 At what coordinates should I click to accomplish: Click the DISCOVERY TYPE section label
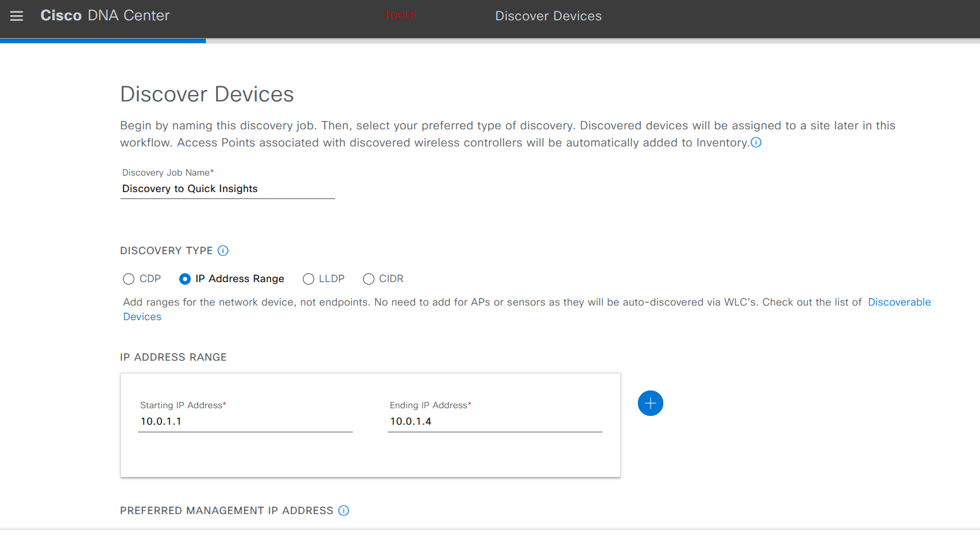click(x=167, y=250)
